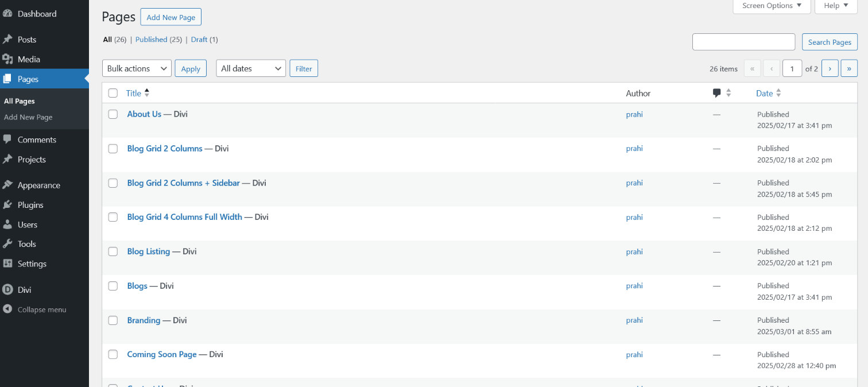Screen dimensions: 868x387
Task: Click the Projects pin icon
Action: [7, 159]
